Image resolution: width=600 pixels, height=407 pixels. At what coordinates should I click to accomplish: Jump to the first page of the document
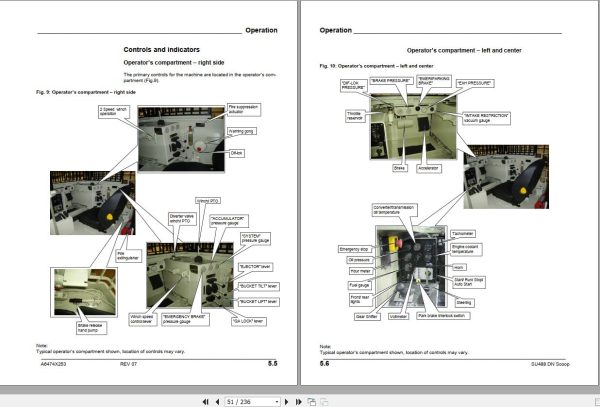pos(205,402)
